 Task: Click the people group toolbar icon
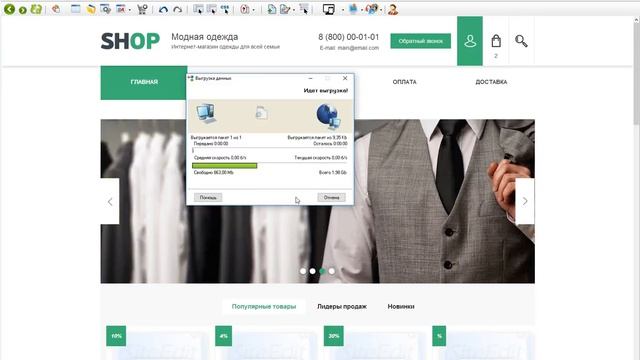(372, 9)
